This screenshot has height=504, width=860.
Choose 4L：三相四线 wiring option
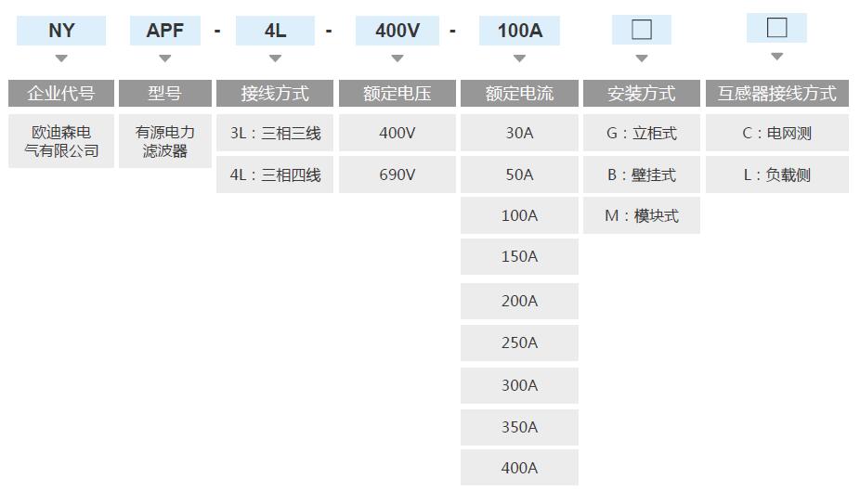point(275,174)
